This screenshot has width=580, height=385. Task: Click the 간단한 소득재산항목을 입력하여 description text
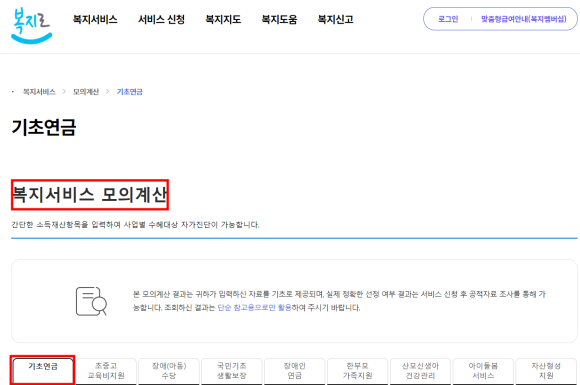(135, 225)
